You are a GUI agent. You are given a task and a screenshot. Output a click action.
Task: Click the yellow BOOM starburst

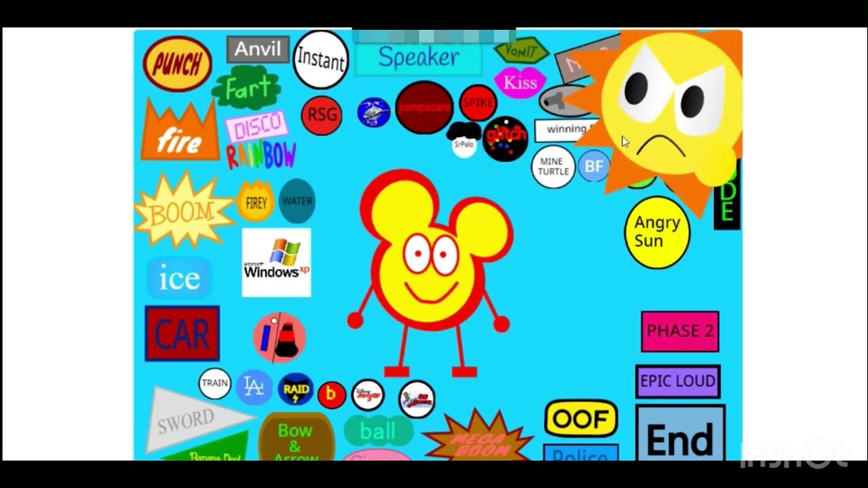[x=183, y=211]
